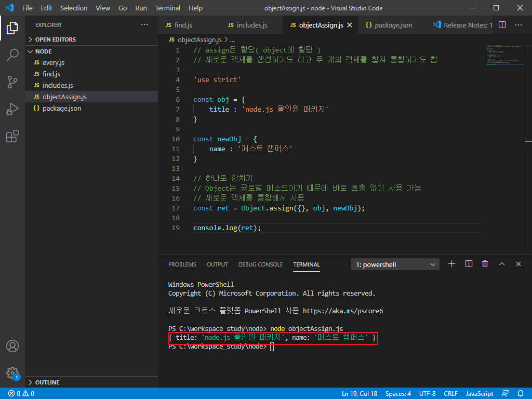The height and width of the screenshot is (399, 532).
Task: Click Spaces: 4 indentation setting
Action: coord(398,394)
